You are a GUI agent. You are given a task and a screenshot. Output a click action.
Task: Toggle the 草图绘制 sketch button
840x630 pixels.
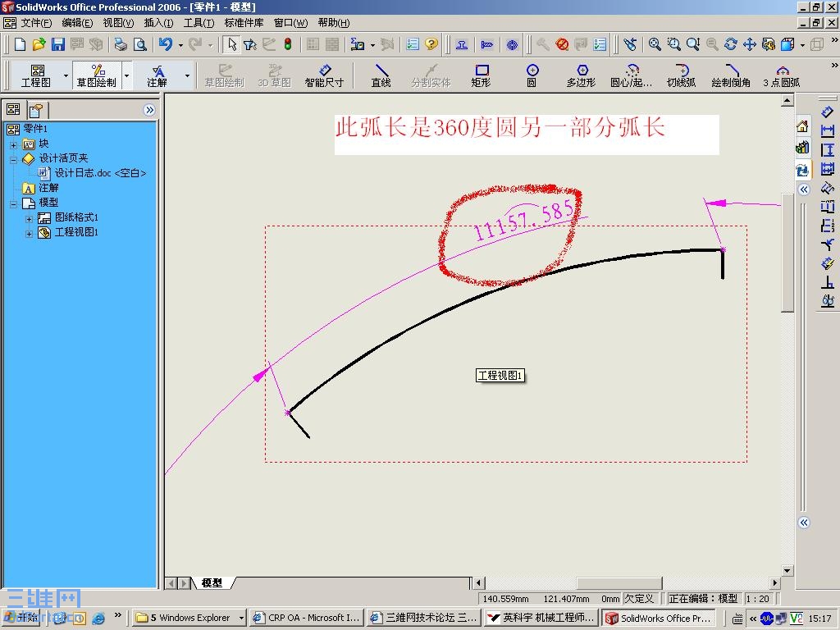97,76
